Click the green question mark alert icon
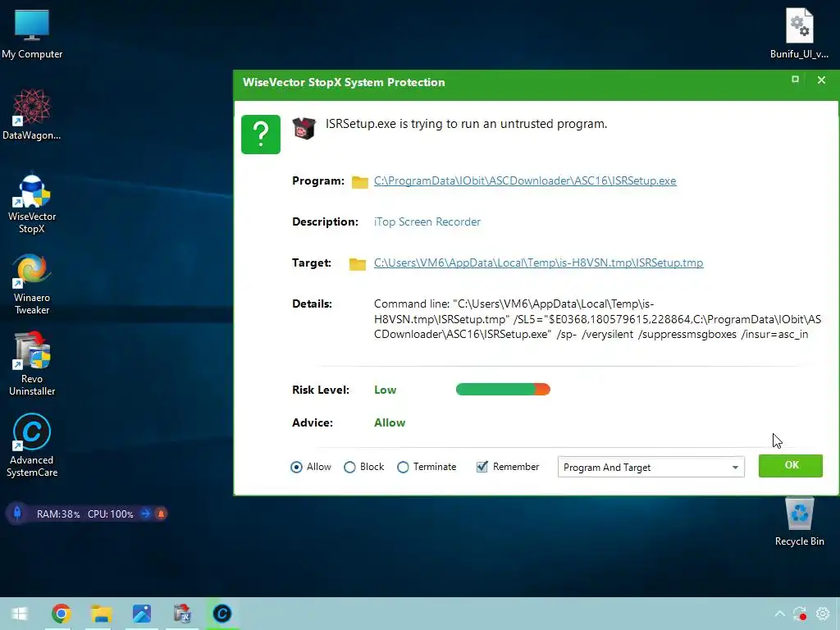Image resolution: width=840 pixels, height=630 pixels. [x=260, y=135]
